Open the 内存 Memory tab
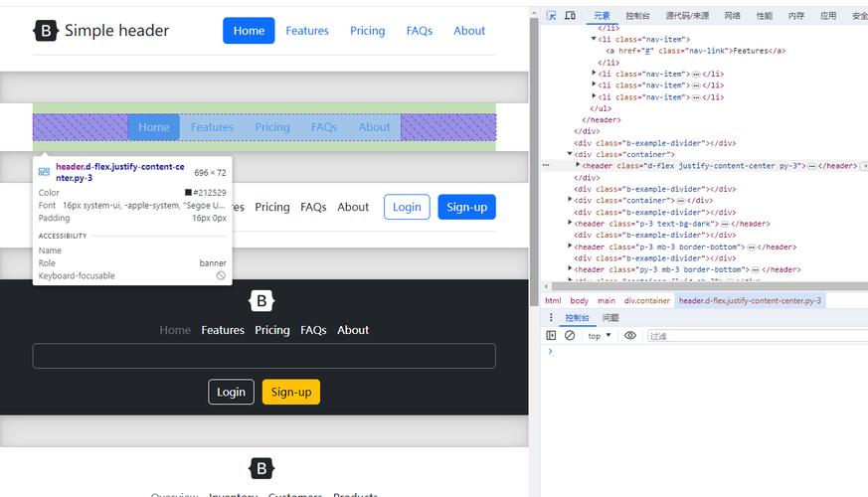The width and height of the screenshot is (868, 497). pyautogui.click(x=796, y=16)
